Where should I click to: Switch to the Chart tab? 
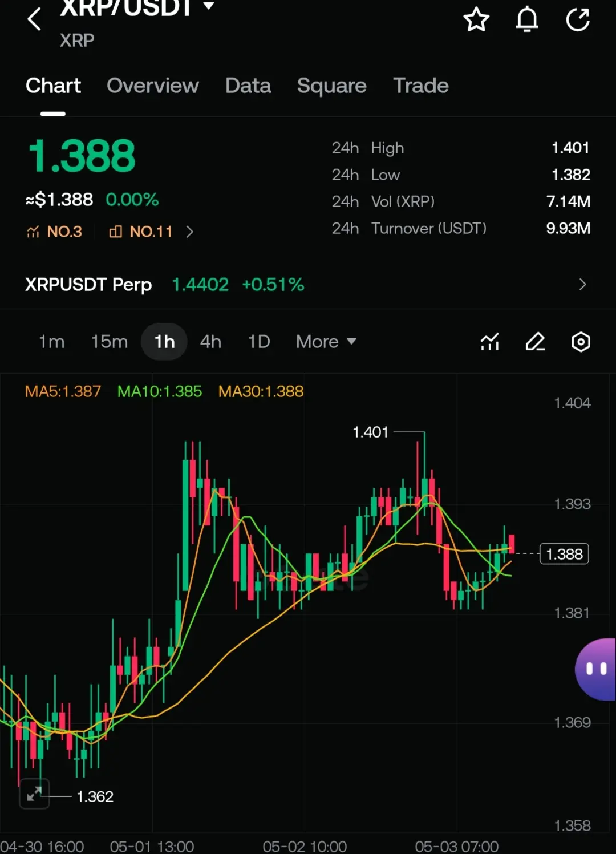pos(53,86)
